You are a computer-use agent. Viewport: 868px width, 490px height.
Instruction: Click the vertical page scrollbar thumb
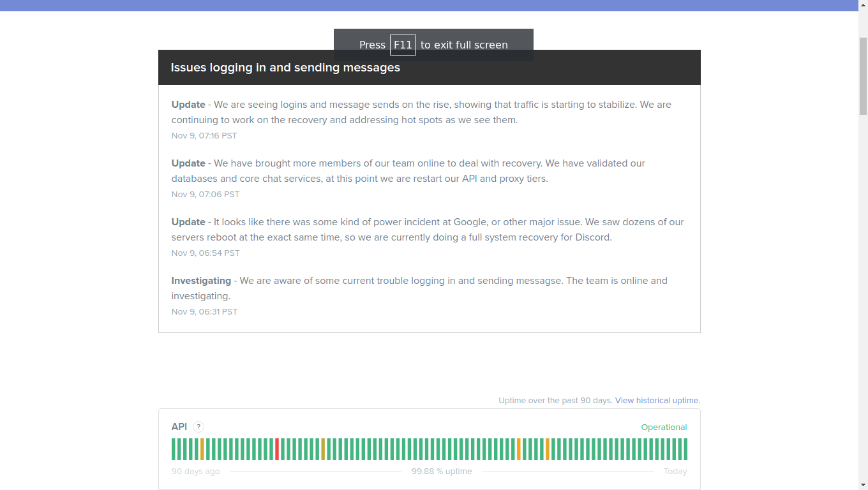(x=863, y=75)
